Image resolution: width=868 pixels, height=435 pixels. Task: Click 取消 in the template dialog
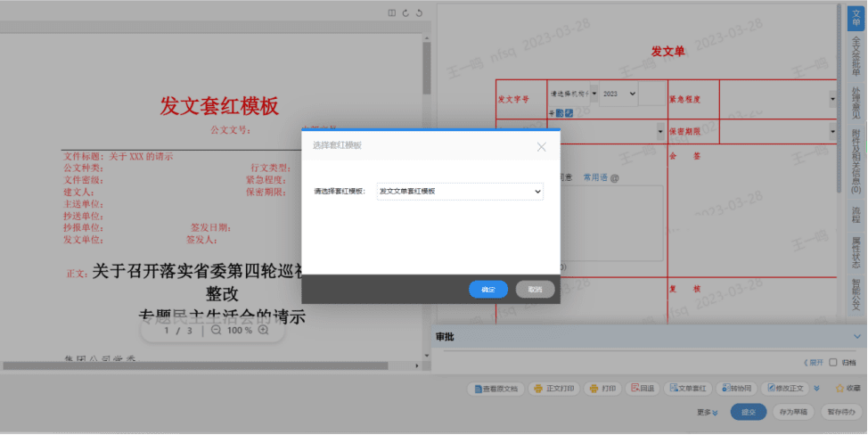pos(535,290)
